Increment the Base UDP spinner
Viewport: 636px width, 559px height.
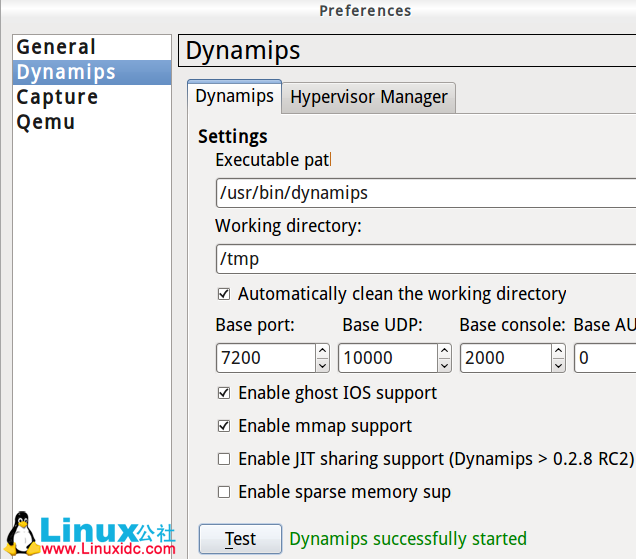pos(443,350)
